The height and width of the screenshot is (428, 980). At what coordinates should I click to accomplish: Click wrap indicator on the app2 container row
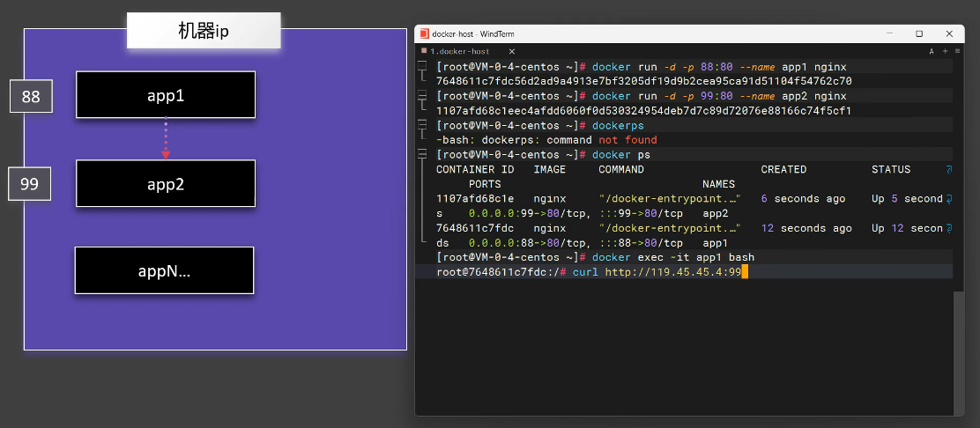(x=949, y=199)
